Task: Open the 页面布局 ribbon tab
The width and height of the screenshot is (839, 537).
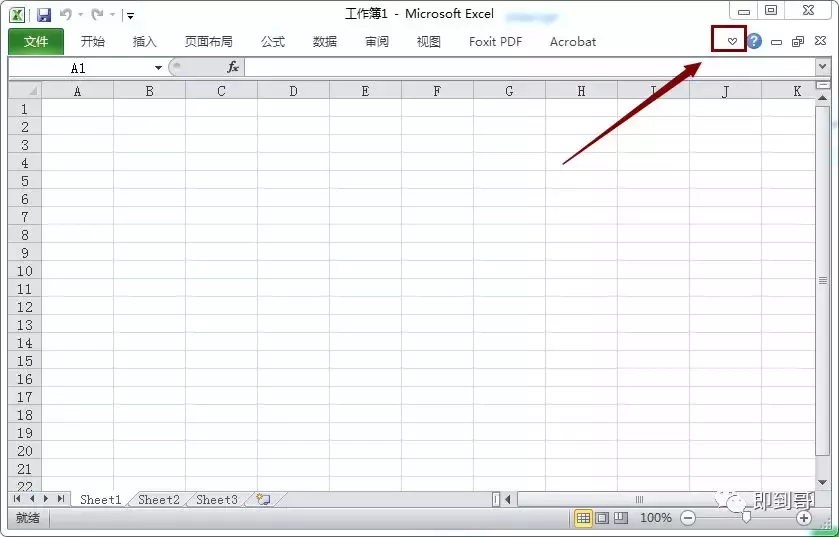Action: coord(209,42)
